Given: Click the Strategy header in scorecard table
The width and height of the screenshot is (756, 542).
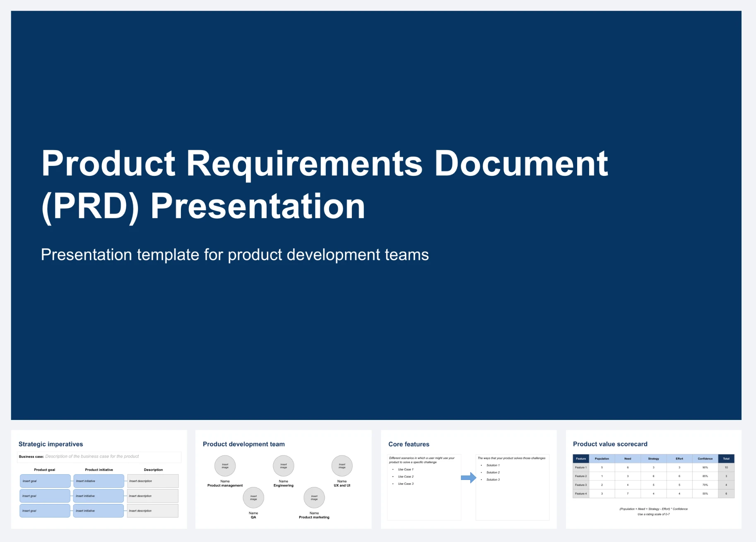Looking at the screenshot, I should [653, 458].
